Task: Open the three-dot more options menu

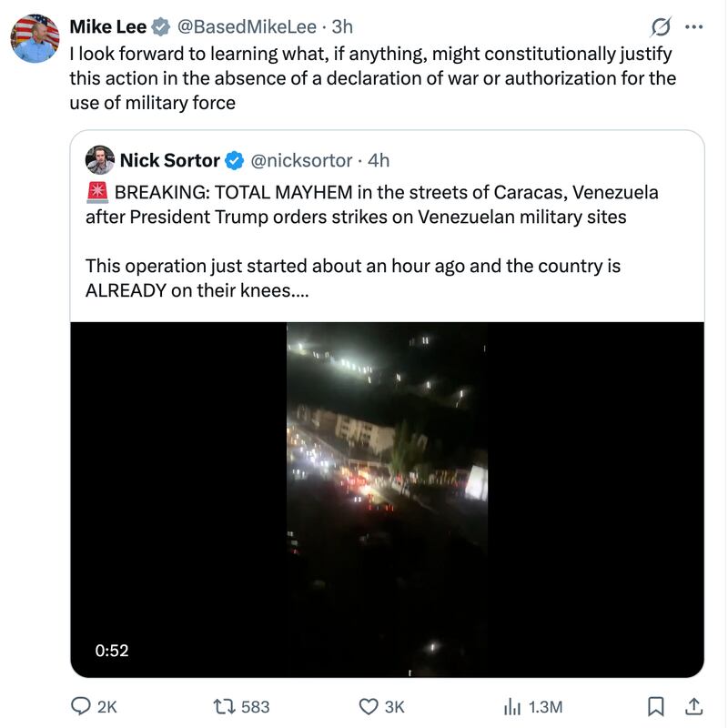Action: pyautogui.click(x=693, y=25)
